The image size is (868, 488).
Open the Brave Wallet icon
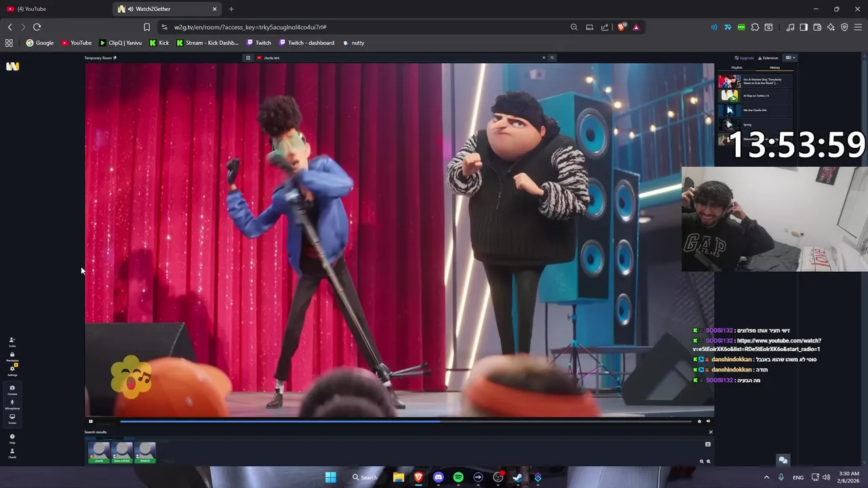click(x=817, y=27)
